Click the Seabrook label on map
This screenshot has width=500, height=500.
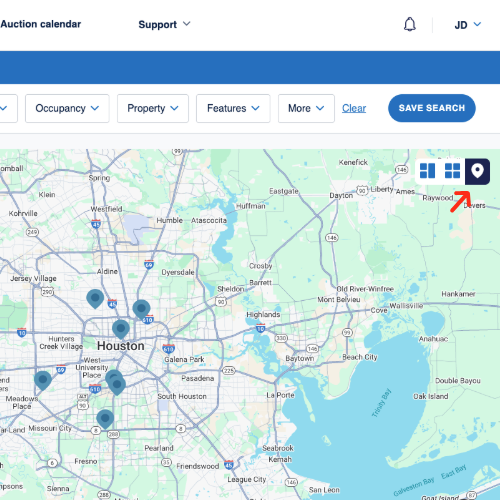coord(278,448)
